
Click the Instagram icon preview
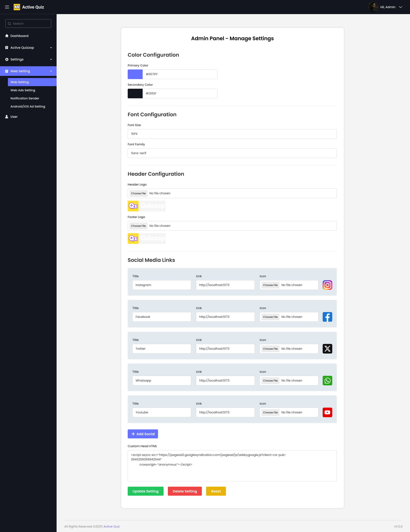coord(327,285)
